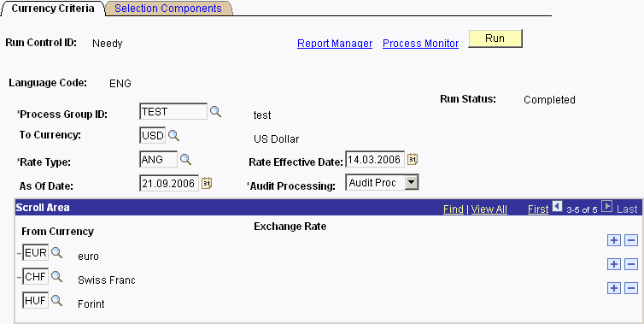
Task: Look up currency for HUF row
Action: point(56,301)
